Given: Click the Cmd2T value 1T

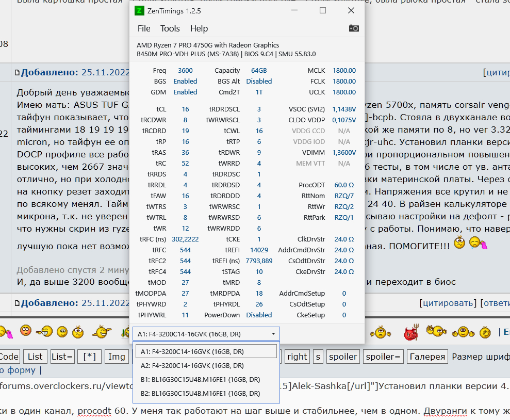Looking at the screenshot, I should (259, 92).
